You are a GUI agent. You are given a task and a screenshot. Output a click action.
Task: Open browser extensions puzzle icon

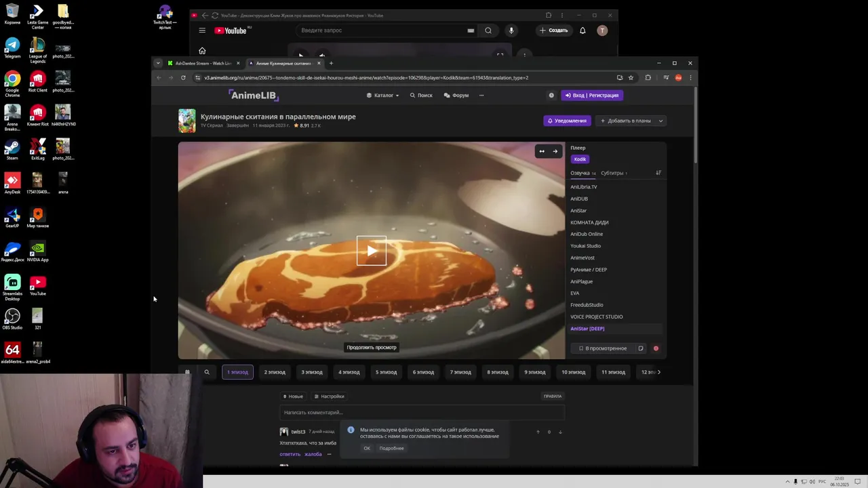[648, 78]
